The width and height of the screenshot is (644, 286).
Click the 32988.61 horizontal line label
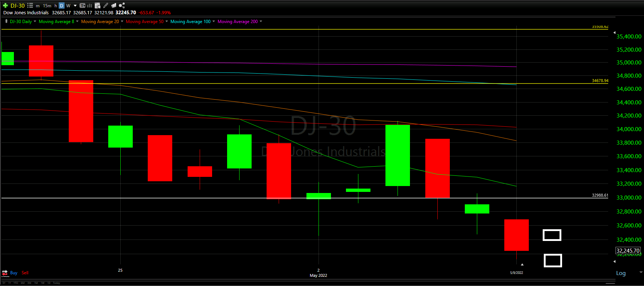click(600, 195)
